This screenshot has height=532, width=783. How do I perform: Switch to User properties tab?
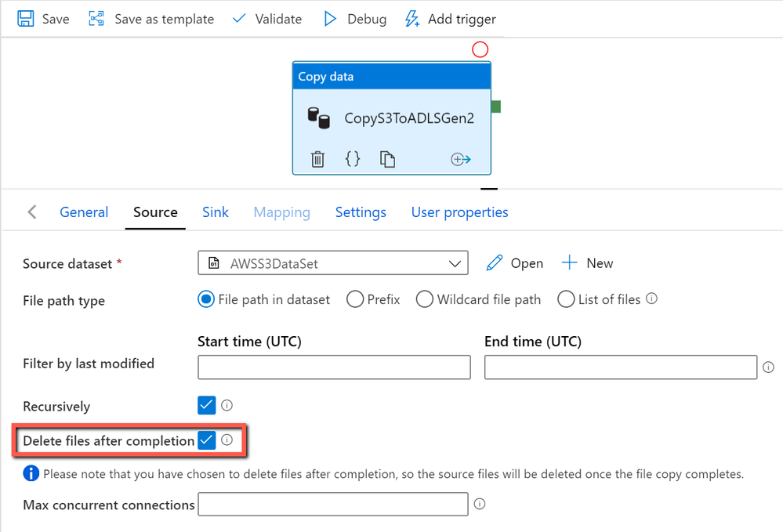[459, 212]
